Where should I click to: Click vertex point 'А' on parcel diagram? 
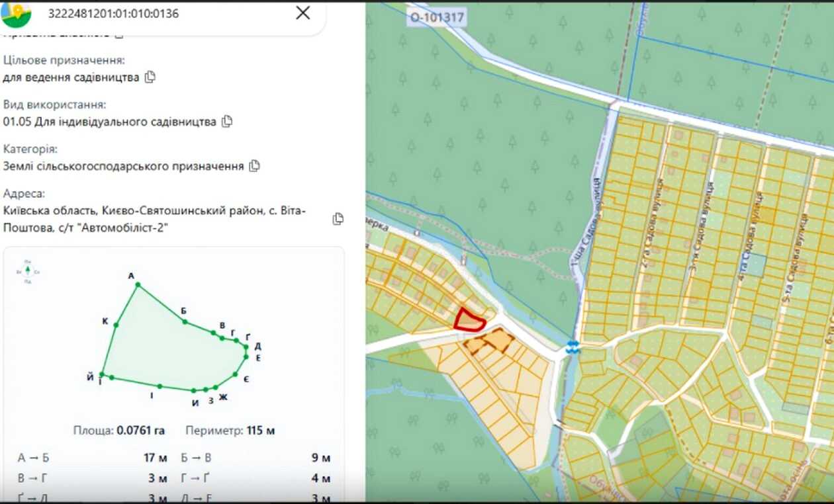pyautogui.click(x=138, y=285)
